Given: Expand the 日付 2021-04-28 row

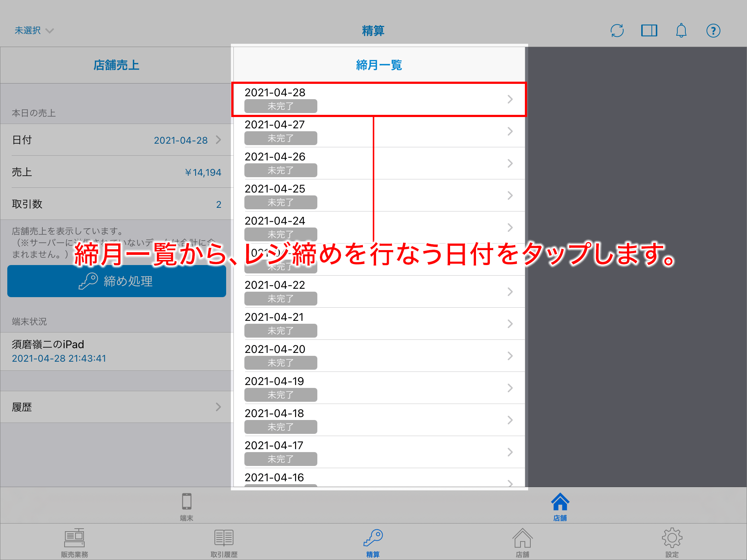Looking at the screenshot, I should [117, 140].
